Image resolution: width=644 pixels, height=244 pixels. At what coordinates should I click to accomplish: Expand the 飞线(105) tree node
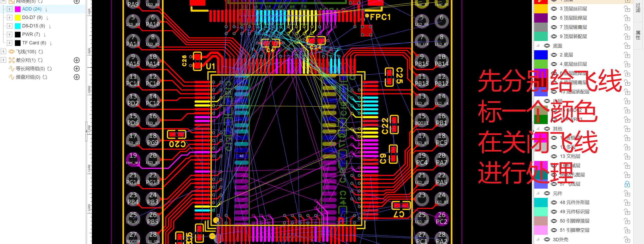click(x=3, y=52)
